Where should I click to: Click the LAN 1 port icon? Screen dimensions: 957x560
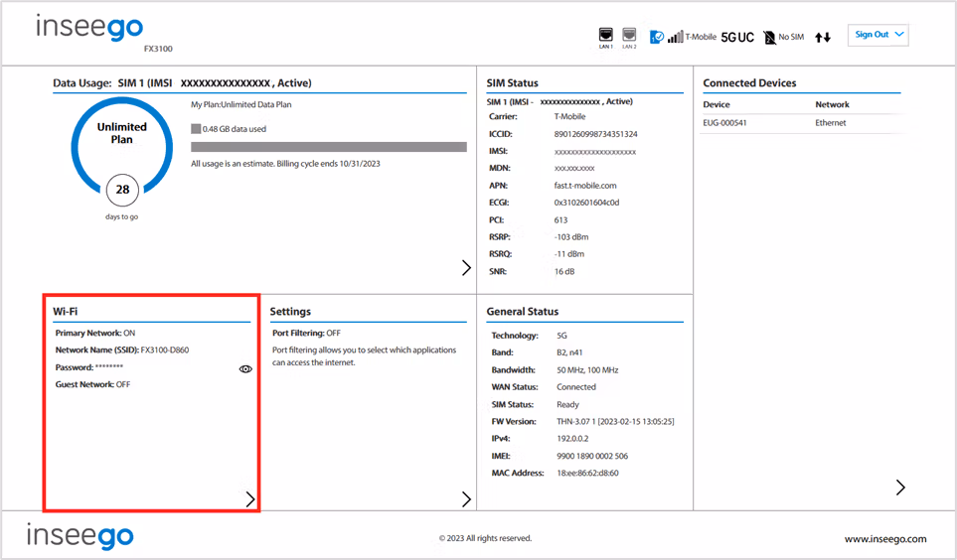click(x=605, y=37)
